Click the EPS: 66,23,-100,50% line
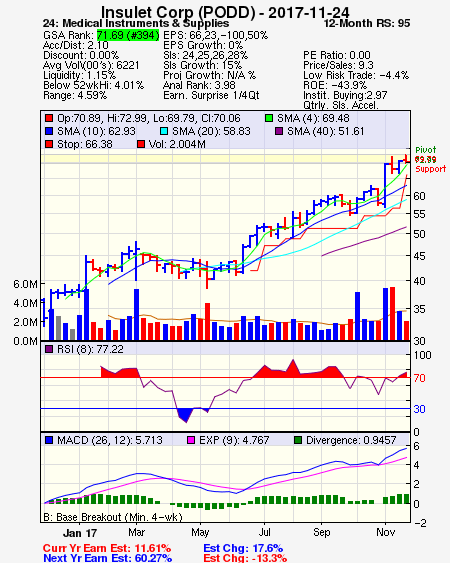Viewport: 450px width, 563px height. pyautogui.click(x=215, y=35)
